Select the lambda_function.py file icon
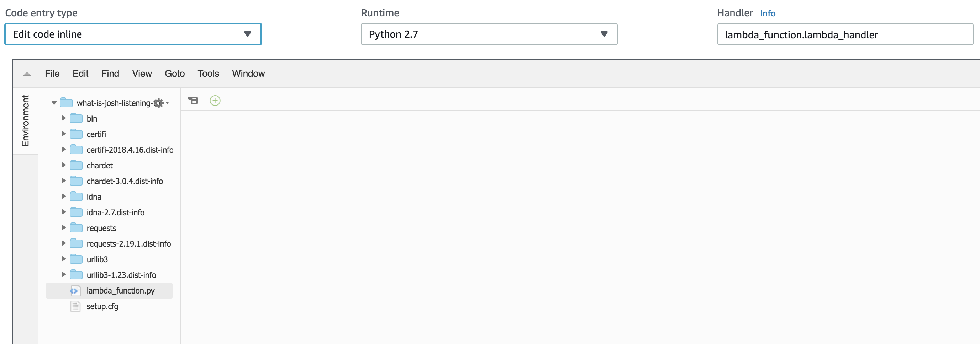This screenshot has height=344, width=980. 75,291
